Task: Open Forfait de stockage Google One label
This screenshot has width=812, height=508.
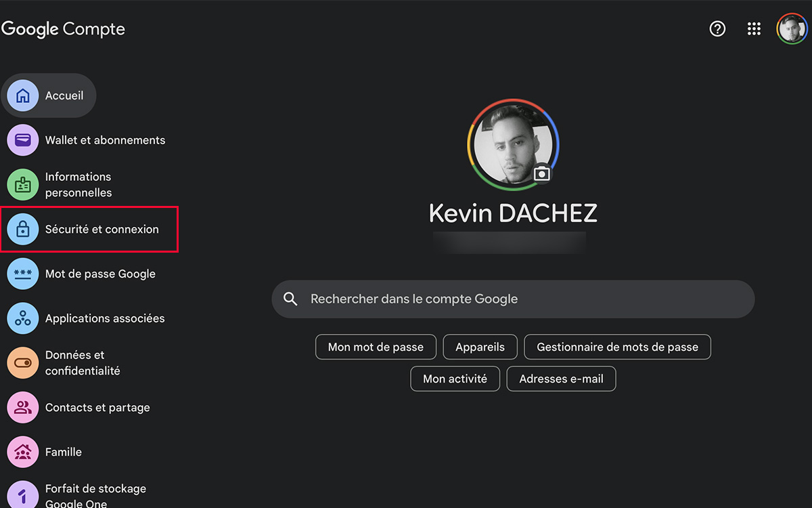Action: tap(95, 496)
